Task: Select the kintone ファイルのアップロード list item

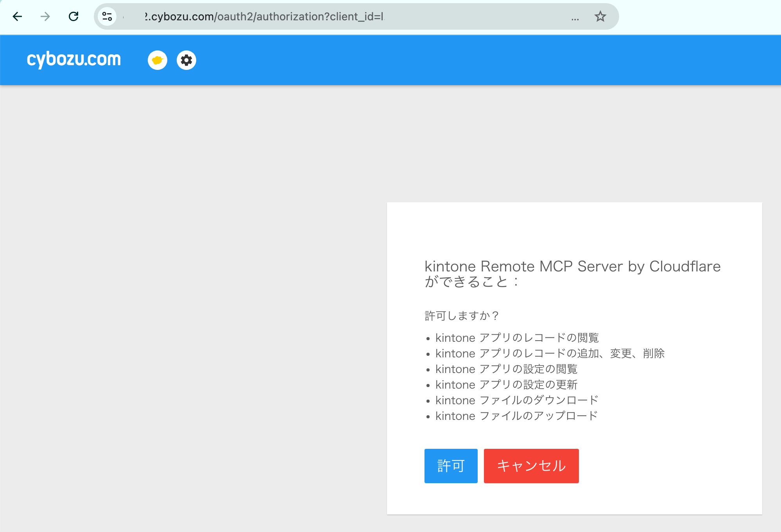Action: tap(516, 416)
